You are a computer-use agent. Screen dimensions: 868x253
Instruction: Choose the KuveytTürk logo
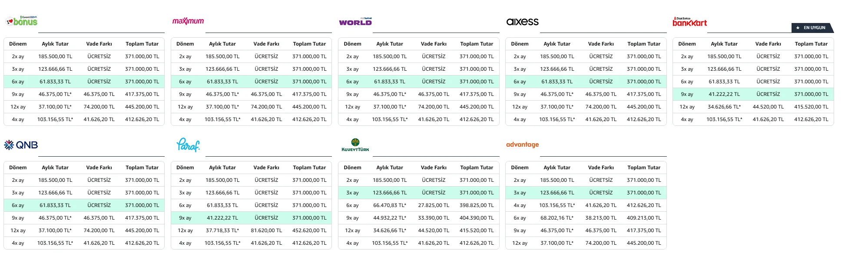pyautogui.click(x=355, y=145)
